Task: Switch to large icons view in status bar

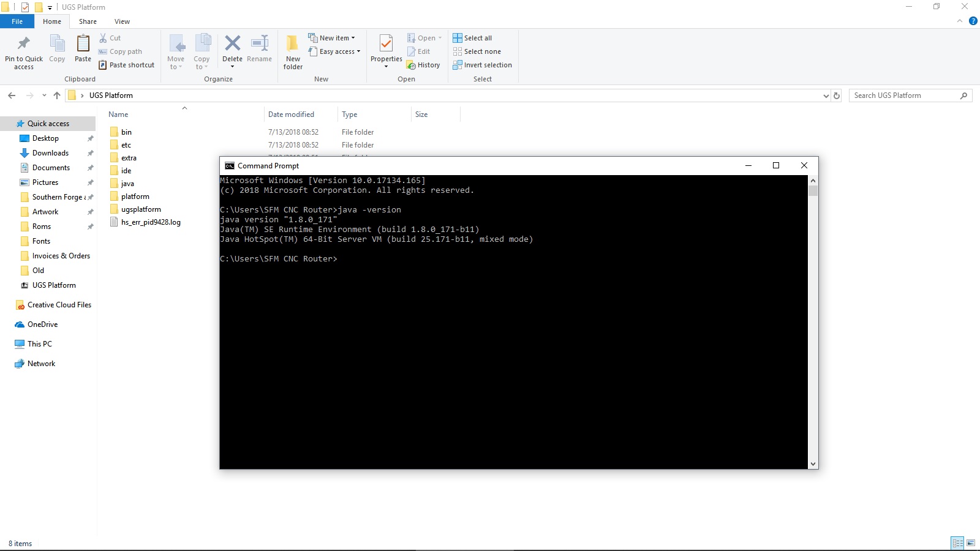Action: [x=971, y=543]
